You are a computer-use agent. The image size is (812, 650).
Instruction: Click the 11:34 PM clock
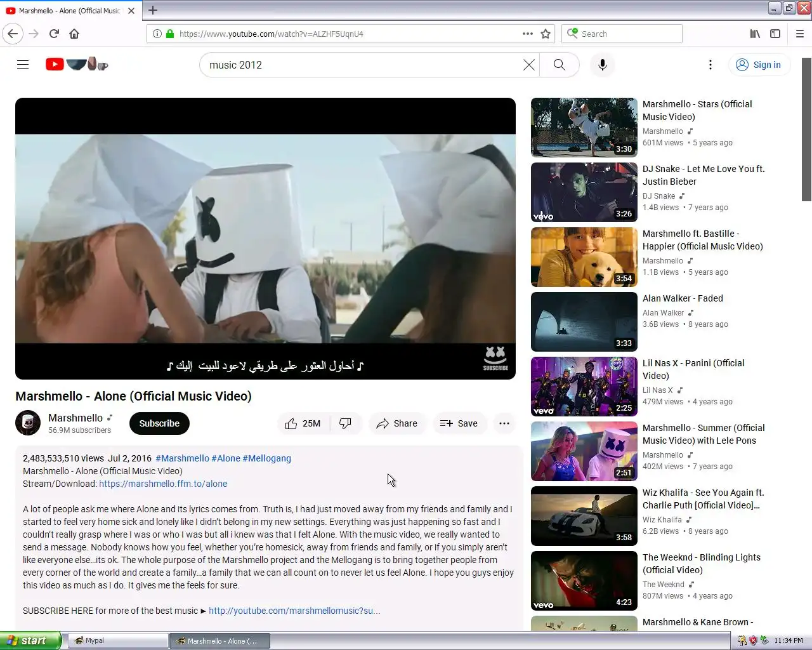pos(789,640)
